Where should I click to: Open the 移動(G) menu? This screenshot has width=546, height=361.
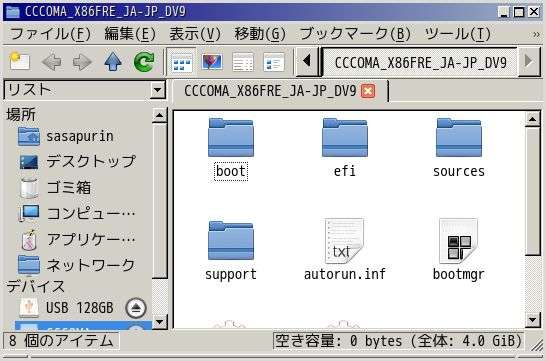(260, 34)
